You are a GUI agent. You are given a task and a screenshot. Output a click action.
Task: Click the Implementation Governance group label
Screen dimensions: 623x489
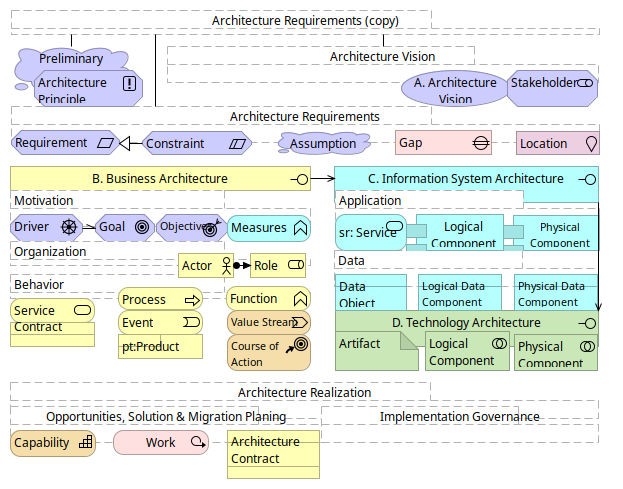(460, 417)
